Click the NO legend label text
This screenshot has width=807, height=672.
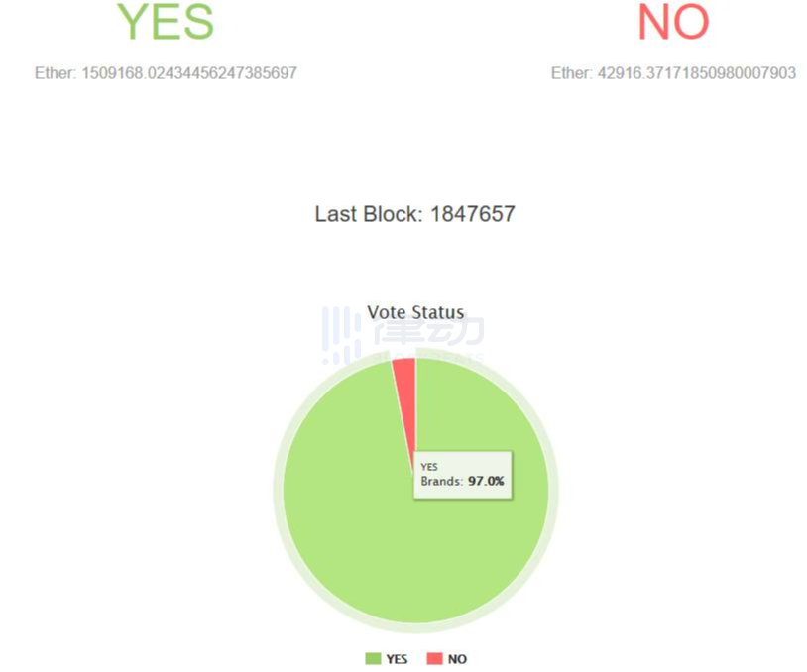tap(457, 659)
